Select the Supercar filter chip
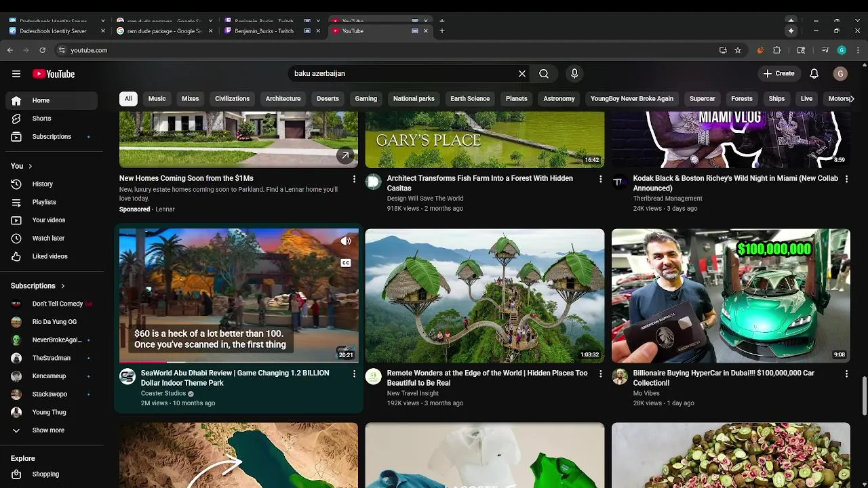868x488 pixels. pos(703,99)
